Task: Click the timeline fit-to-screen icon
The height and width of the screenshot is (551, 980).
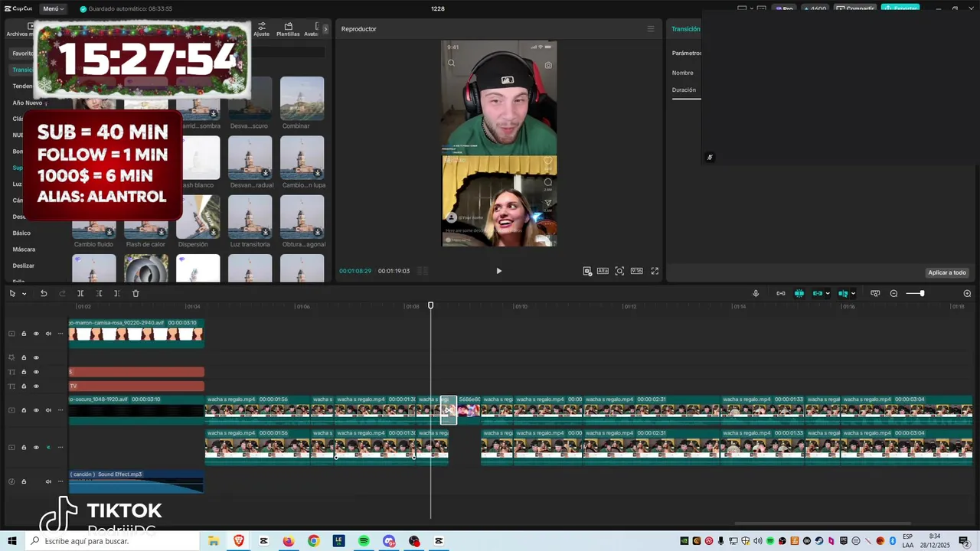Action: pyautogui.click(x=875, y=293)
